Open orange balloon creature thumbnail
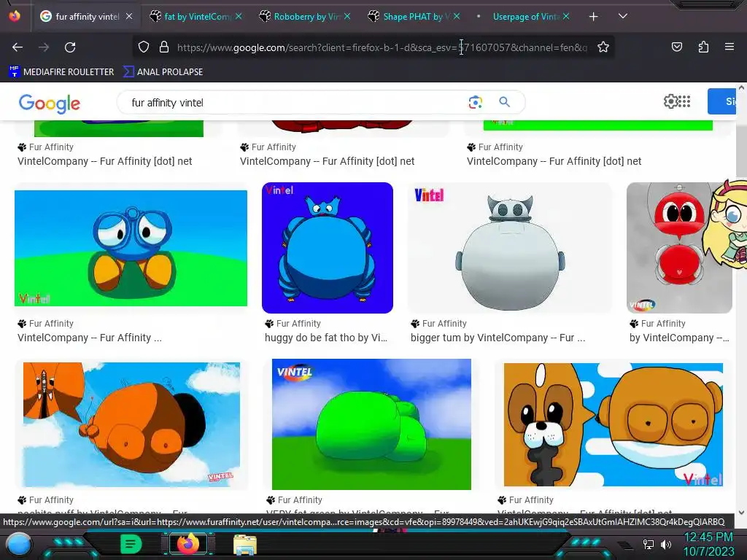 131,424
